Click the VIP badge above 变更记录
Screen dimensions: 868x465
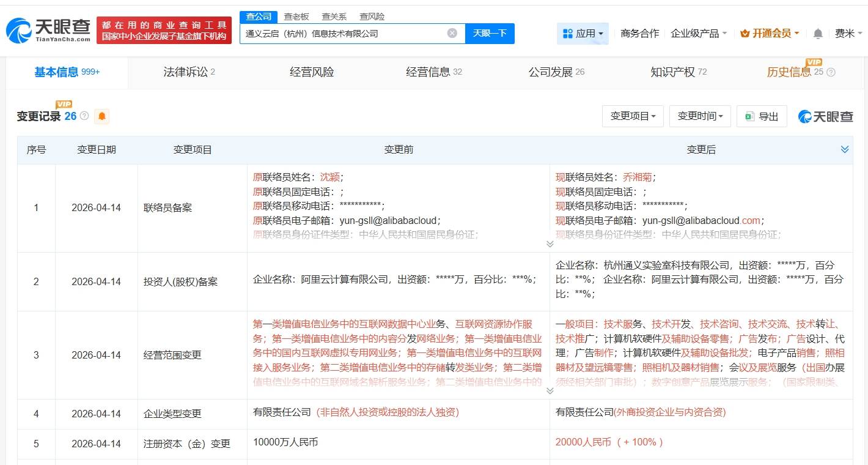click(x=63, y=105)
